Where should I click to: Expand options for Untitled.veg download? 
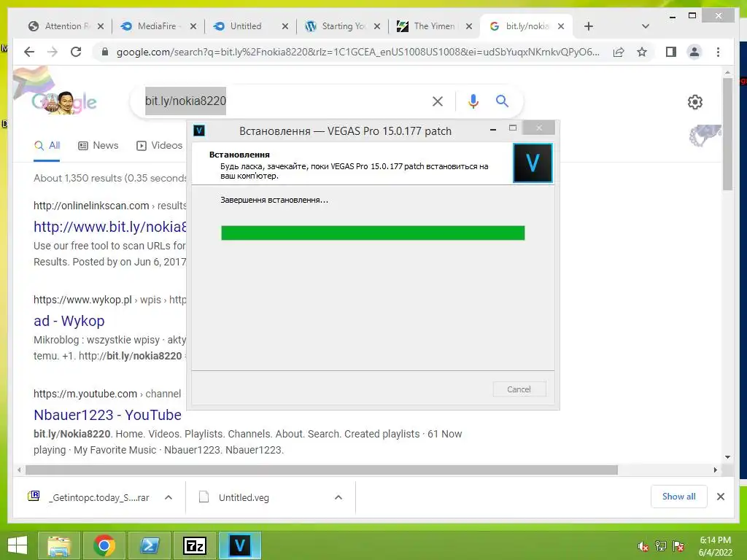tap(338, 497)
